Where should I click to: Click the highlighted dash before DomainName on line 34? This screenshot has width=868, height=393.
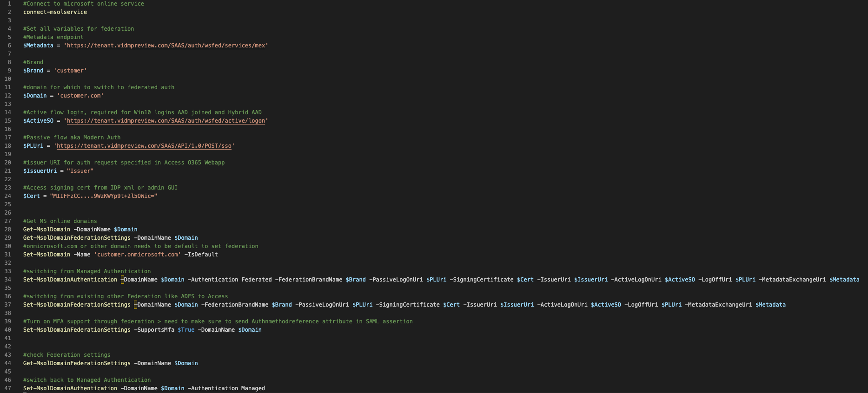(x=122, y=280)
